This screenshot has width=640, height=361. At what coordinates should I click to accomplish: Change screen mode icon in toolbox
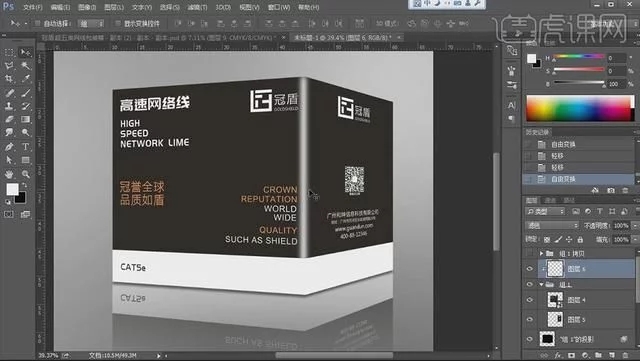coord(25,214)
